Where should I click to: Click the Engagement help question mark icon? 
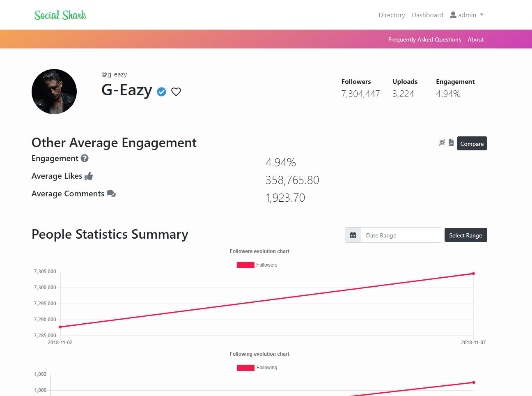click(85, 158)
